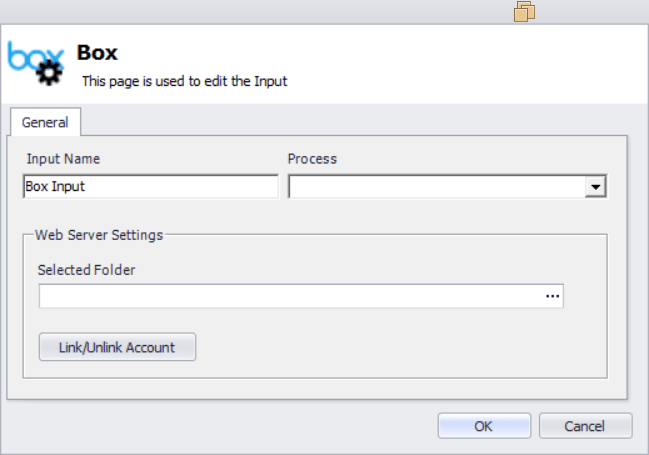The height and width of the screenshot is (455, 649).
Task: Click the "Process" label
Action: coord(312,159)
